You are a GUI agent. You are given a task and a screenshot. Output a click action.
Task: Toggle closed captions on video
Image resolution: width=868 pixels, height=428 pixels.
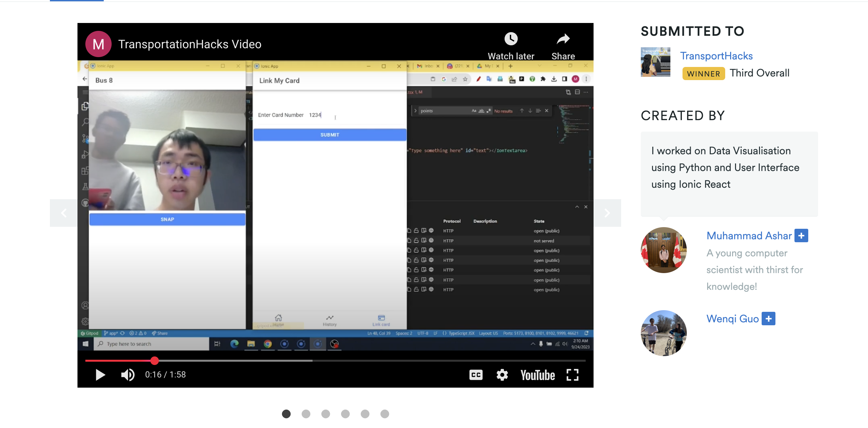point(475,375)
